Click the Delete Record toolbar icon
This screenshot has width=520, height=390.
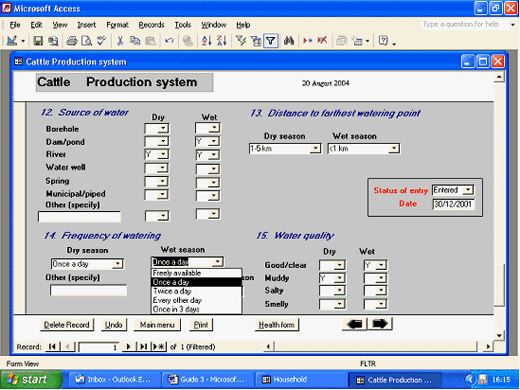point(322,41)
